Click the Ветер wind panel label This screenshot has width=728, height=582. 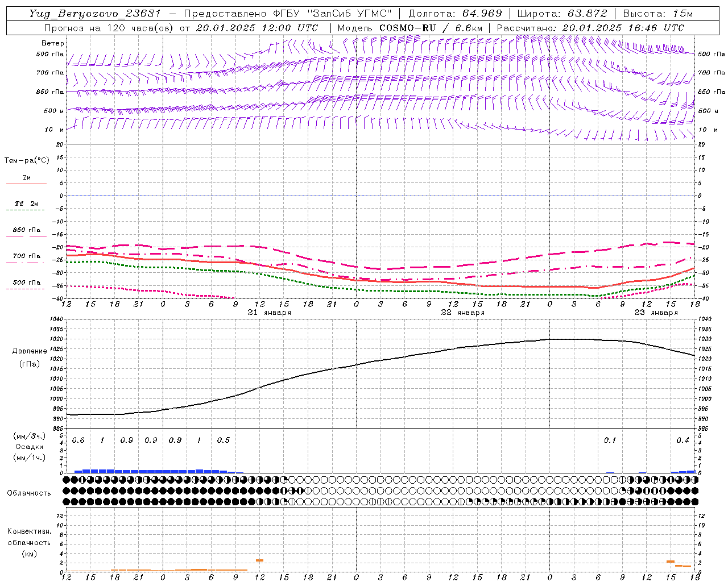coord(53,43)
